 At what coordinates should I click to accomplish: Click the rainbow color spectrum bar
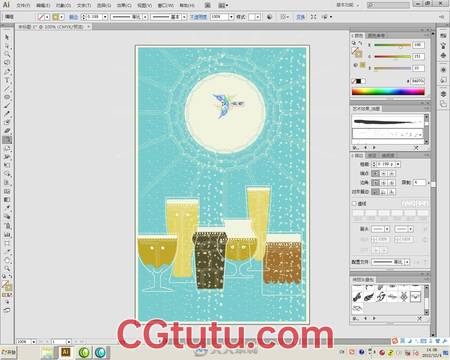(x=388, y=91)
